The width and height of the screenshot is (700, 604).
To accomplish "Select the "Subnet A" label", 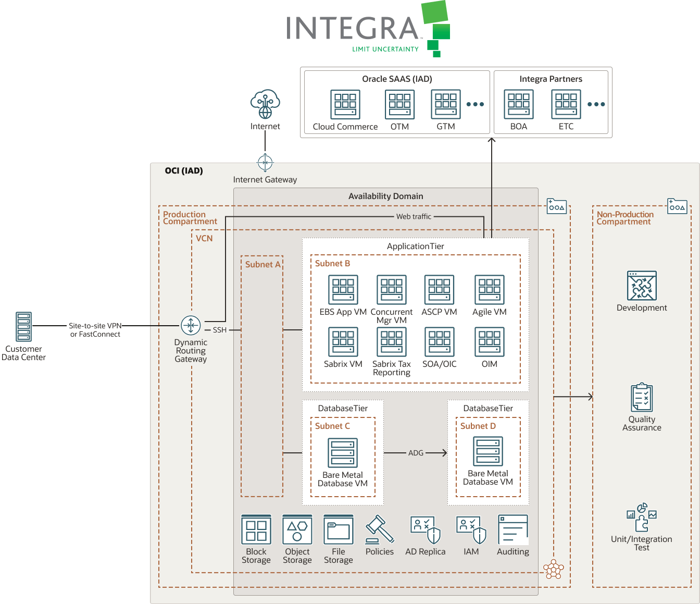I will click(x=262, y=265).
